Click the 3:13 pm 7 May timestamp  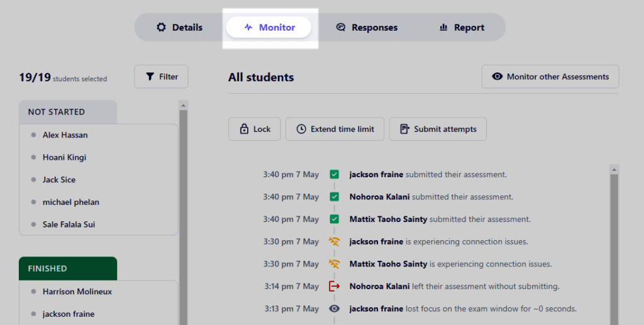(x=292, y=309)
